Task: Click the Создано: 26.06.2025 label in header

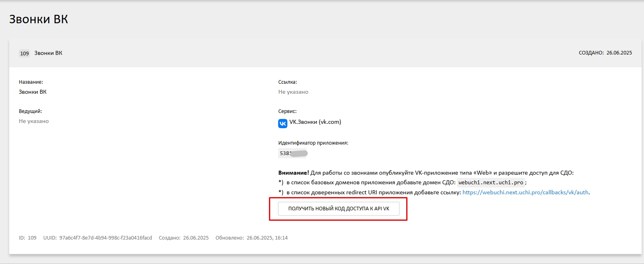Action: 605,53
